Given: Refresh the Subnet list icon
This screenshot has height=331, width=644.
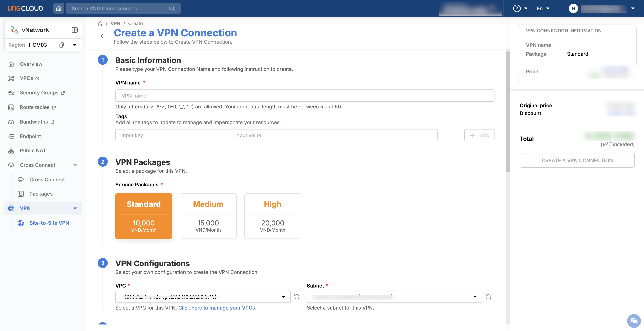Looking at the screenshot, I should [488, 297].
